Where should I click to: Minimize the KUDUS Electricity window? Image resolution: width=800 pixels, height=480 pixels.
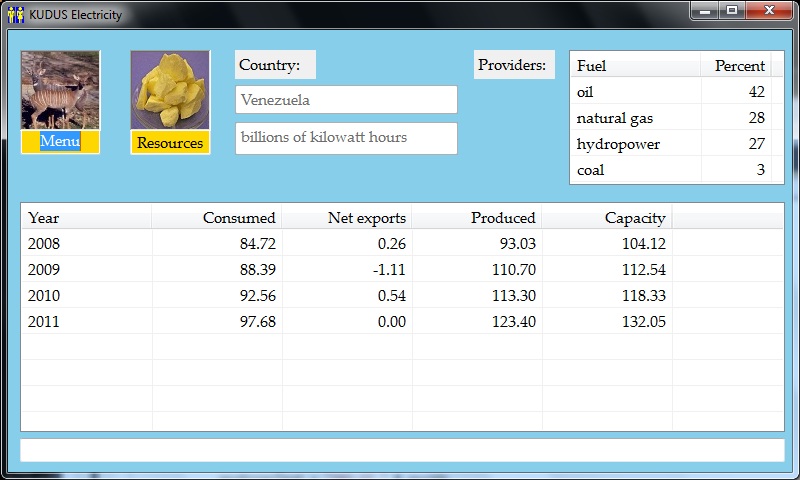pos(705,10)
